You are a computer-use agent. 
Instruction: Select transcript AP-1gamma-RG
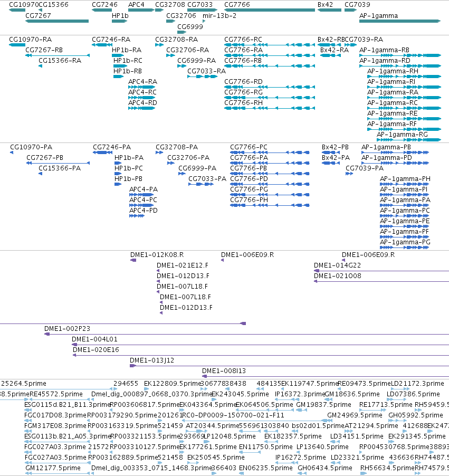coord(402,135)
